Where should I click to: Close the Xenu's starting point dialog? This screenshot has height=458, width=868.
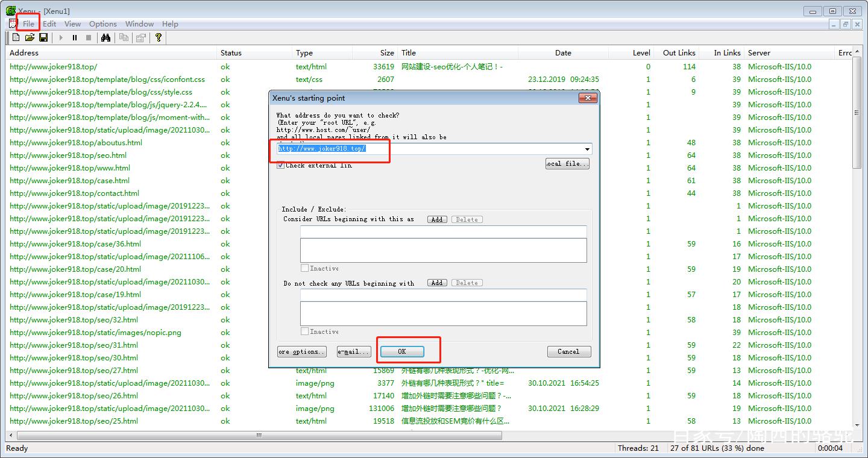coord(587,98)
